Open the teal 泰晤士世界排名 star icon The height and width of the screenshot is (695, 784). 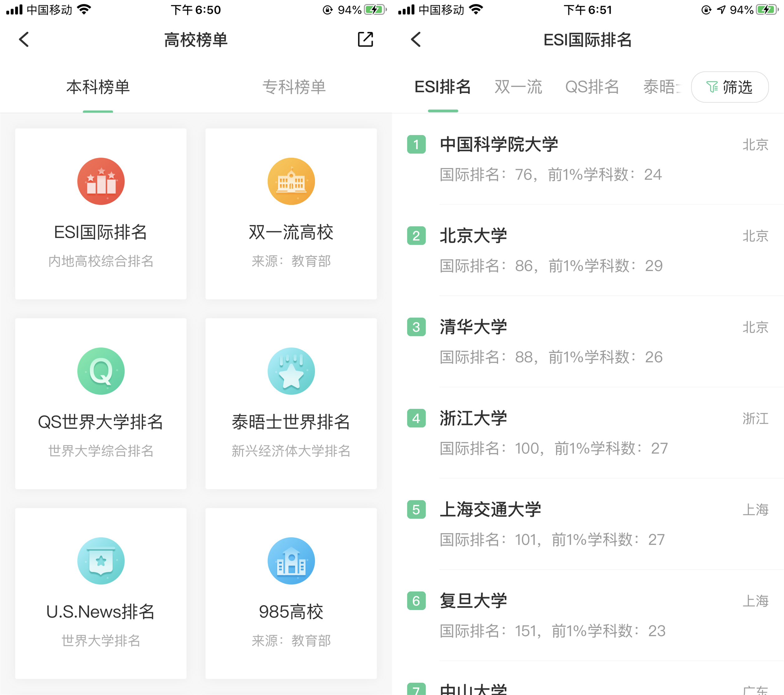tap(291, 371)
